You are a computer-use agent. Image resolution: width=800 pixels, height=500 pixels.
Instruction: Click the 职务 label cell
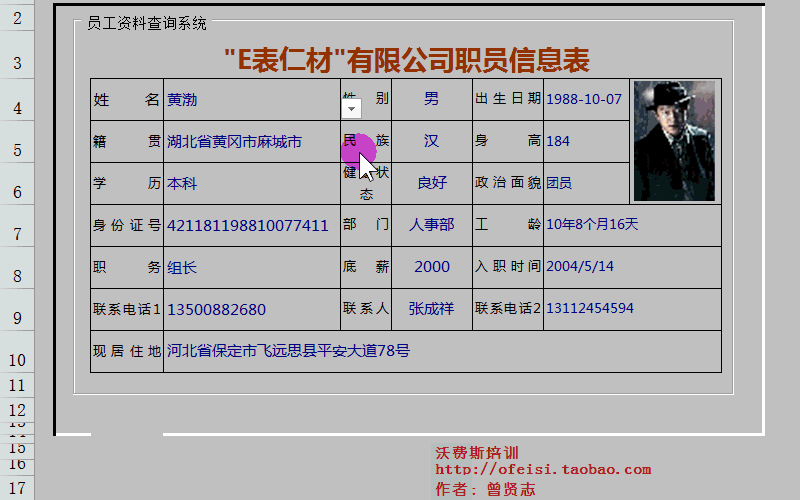click(x=127, y=267)
